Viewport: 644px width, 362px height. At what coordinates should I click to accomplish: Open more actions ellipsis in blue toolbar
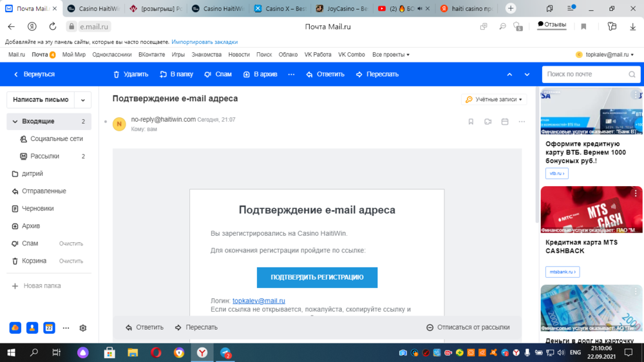tap(291, 74)
